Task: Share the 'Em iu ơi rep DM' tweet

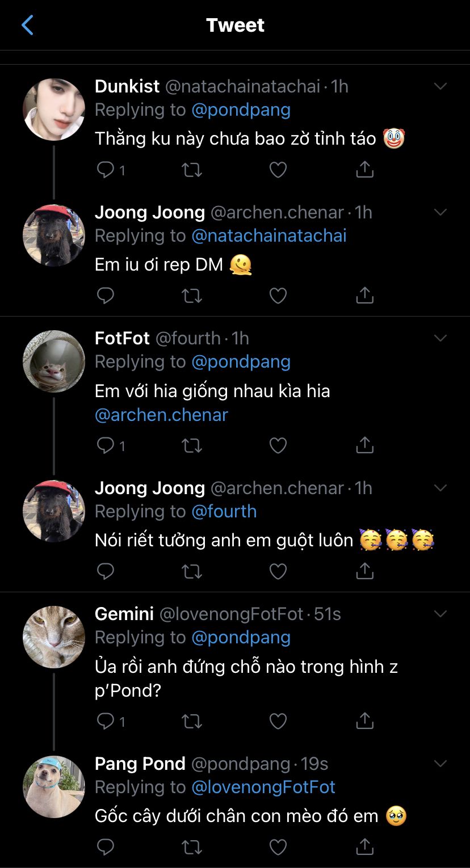Action: pos(364,296)
